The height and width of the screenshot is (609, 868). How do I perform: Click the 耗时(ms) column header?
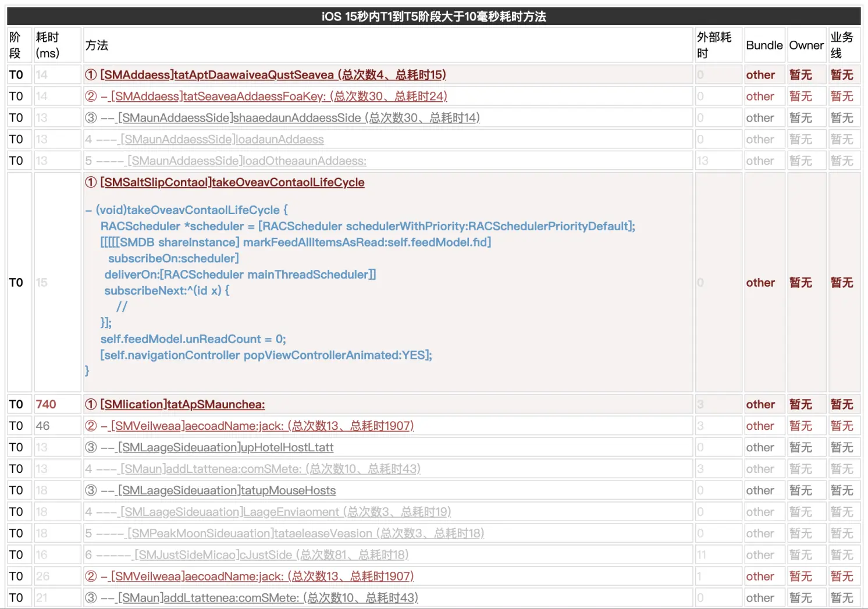point(48,45)
